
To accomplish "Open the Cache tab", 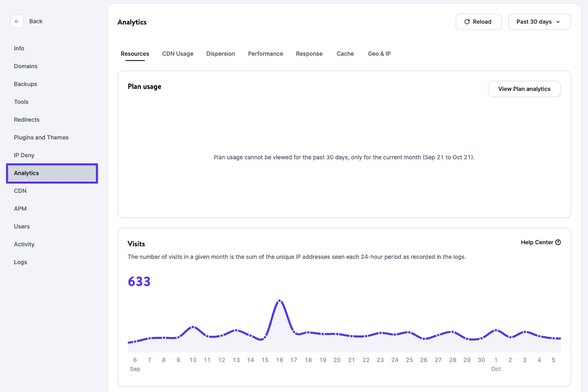I will (x=345, y=53).
